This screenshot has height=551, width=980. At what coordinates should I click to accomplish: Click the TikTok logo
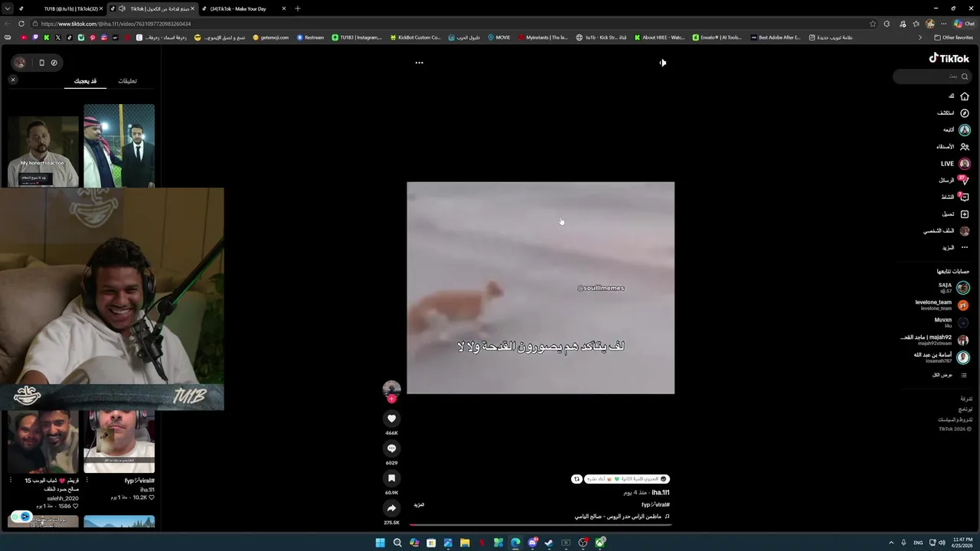pos(949,58)
